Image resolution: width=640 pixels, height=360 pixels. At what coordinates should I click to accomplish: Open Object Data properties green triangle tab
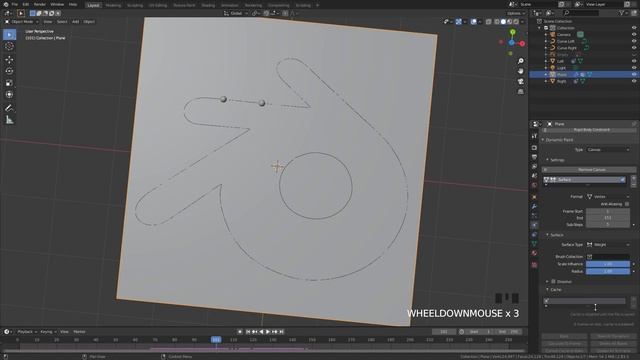534,244
